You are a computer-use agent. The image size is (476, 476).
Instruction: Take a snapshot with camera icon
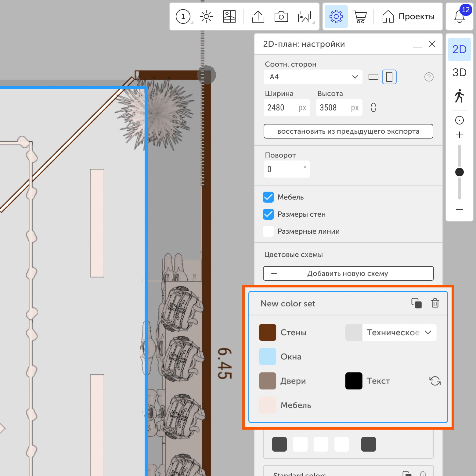281,16
